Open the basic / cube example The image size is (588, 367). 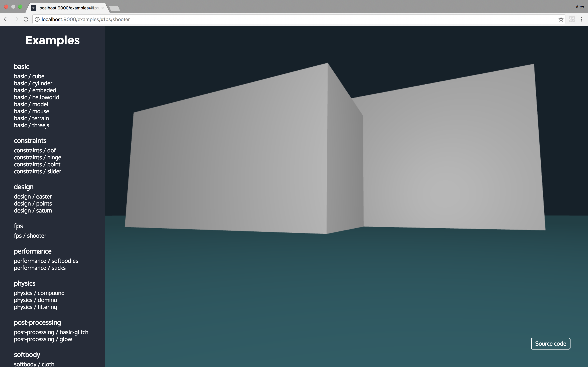pyautogui.click(x=29, y=76)
